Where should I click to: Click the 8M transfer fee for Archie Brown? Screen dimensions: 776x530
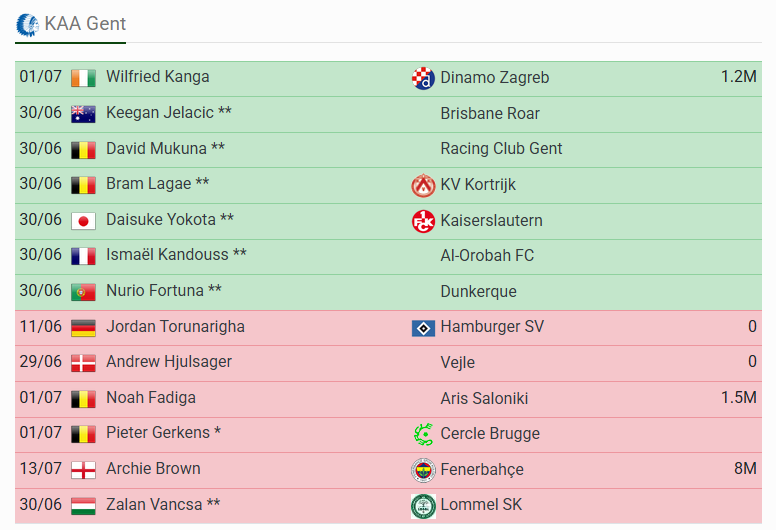tap(745, 468)
